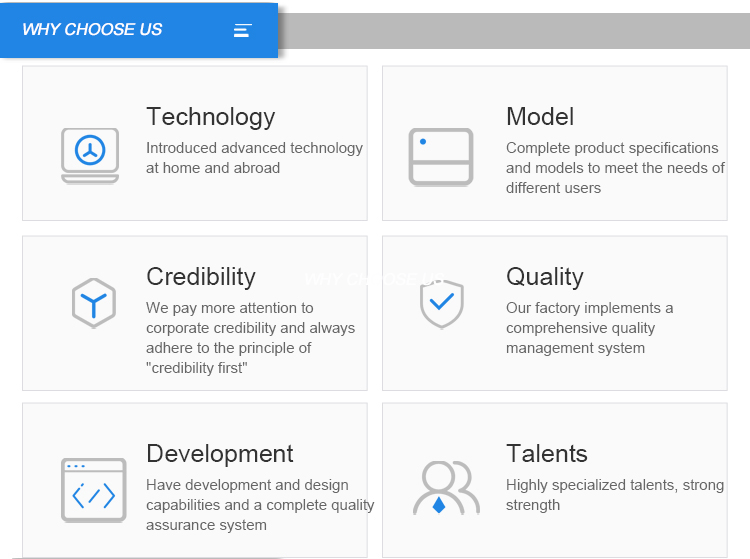Viewport: 750px width, 559px height.
Task: Click the Credibility hexagon icon
Action: [93, 303]
